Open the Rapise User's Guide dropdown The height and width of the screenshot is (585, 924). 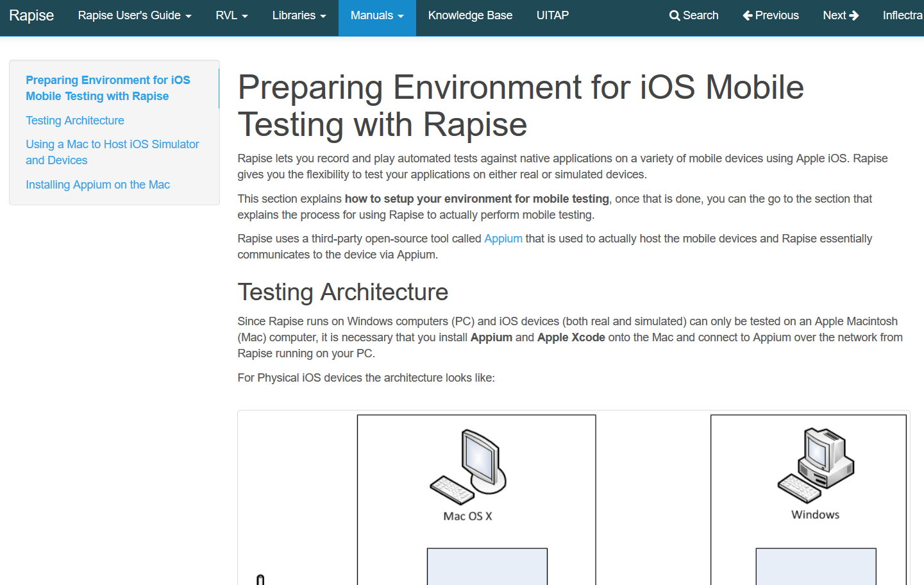click(x=135, y=15)
